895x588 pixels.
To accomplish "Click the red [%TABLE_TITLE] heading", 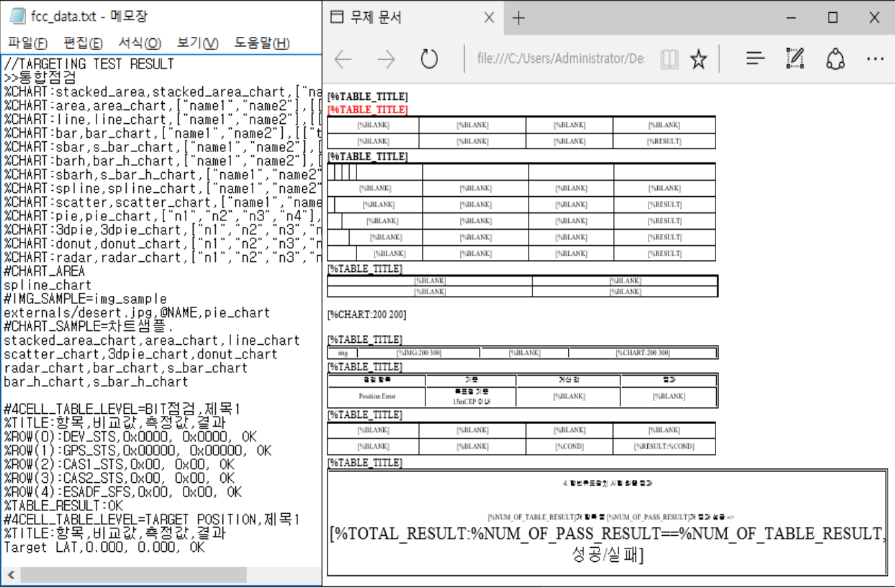I will [368, 109].
